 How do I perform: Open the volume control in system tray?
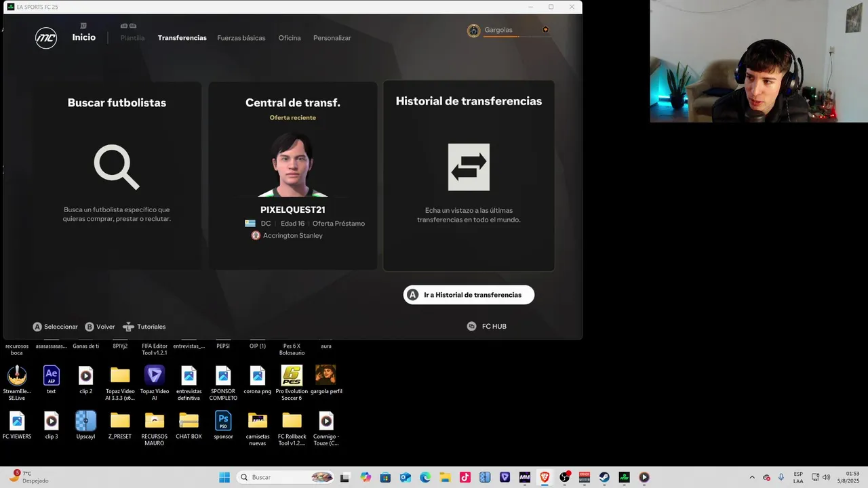826,477
